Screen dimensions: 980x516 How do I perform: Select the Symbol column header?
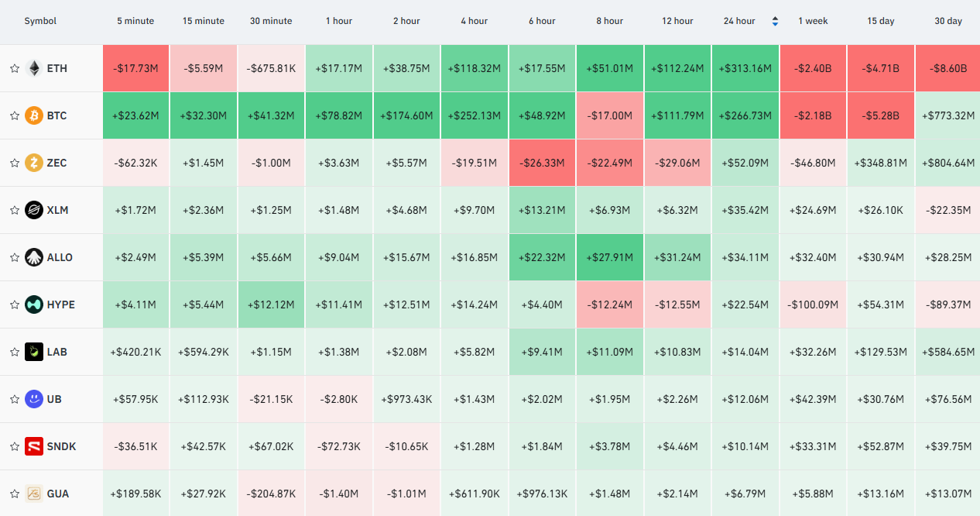tap(40, 21)
